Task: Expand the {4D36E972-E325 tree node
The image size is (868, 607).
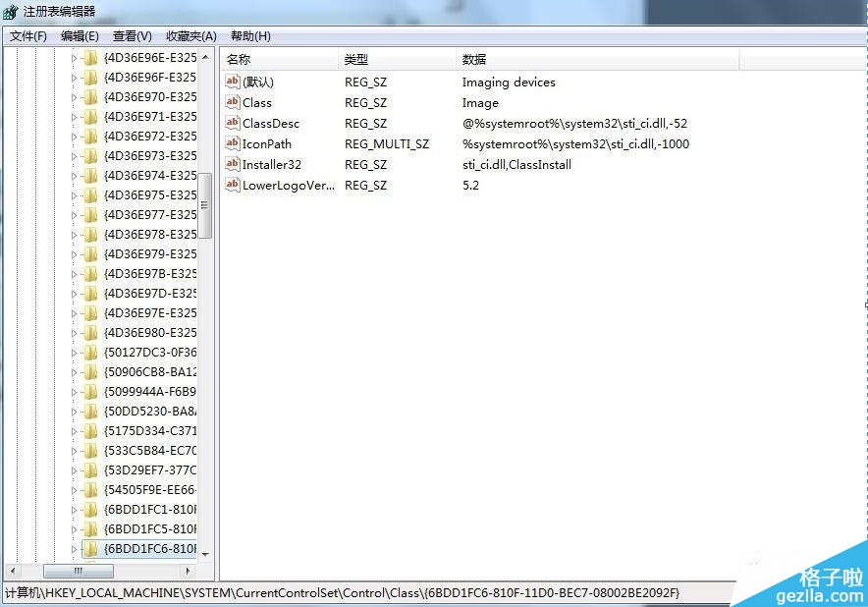Action: coord(74,137)
